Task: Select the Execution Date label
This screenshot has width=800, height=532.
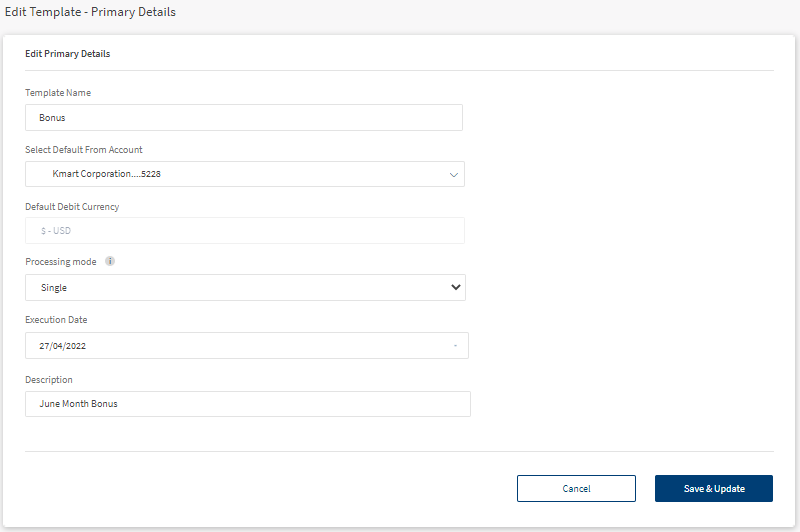Action: click(x=56, y=320)
